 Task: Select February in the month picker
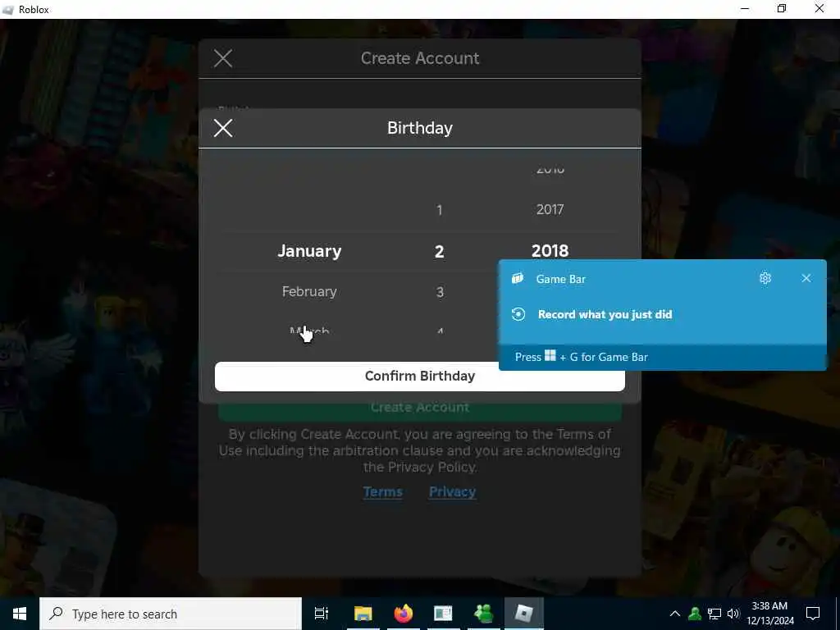[x=309, y=291]
